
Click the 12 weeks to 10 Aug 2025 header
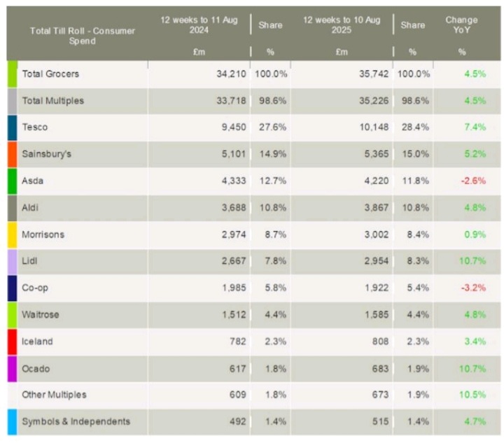pos(342,25)
